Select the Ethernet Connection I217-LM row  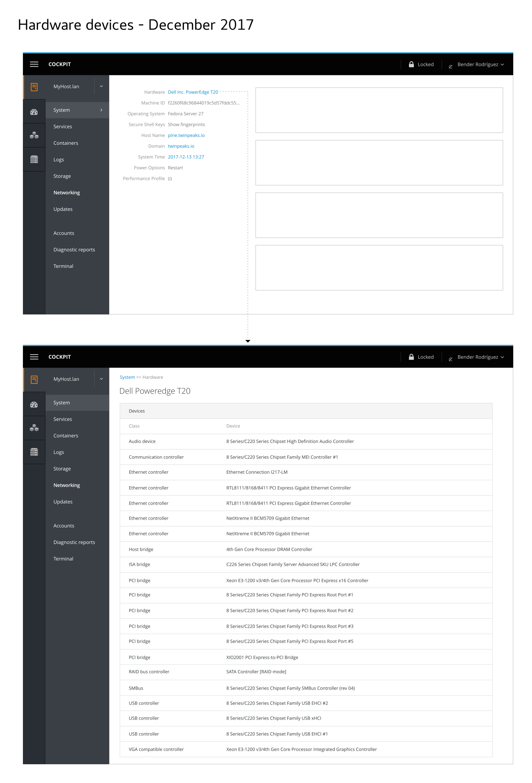click(x=306, y=472)
